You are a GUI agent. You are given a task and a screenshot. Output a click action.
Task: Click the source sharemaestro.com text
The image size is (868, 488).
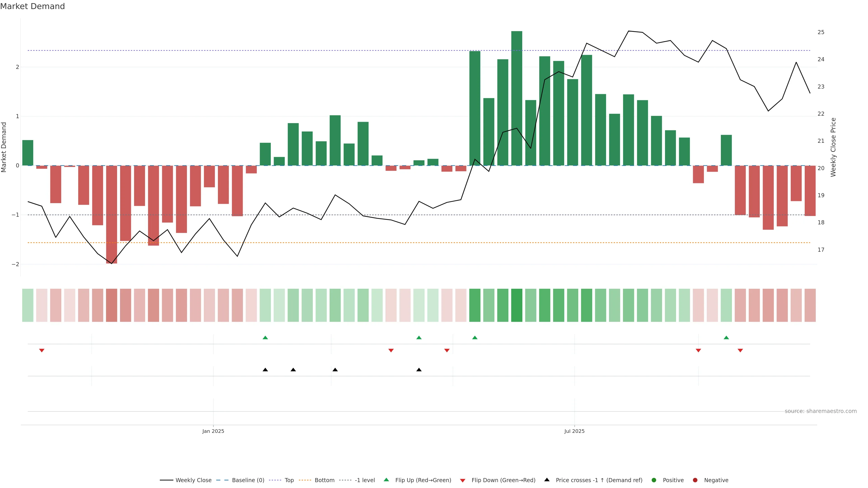[821, 411]
